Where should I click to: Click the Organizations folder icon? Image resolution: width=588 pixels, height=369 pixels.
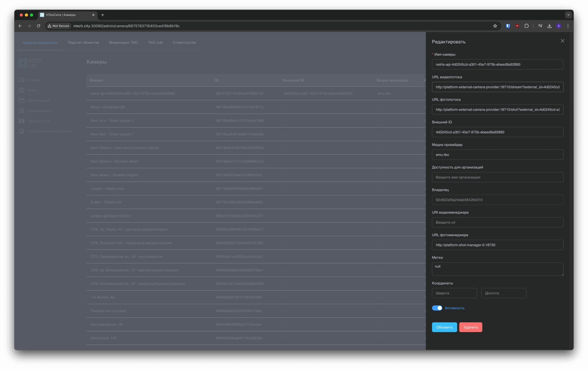click(x=22, y=101)
